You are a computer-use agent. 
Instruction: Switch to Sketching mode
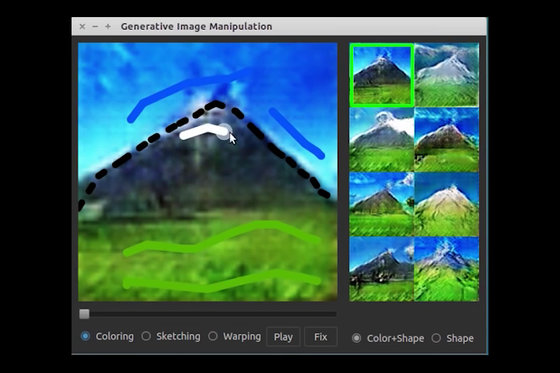[x=146, y=336]
